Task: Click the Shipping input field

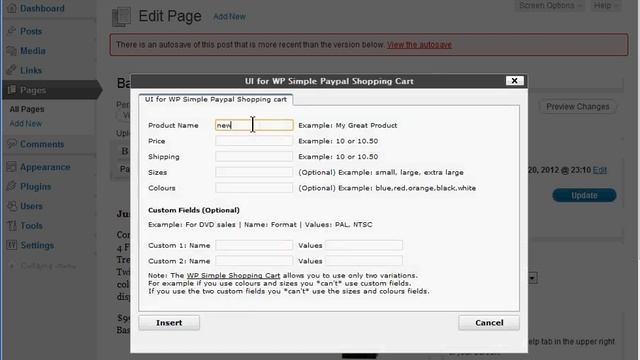Action: pyautogui.click(x=254, y=156)
